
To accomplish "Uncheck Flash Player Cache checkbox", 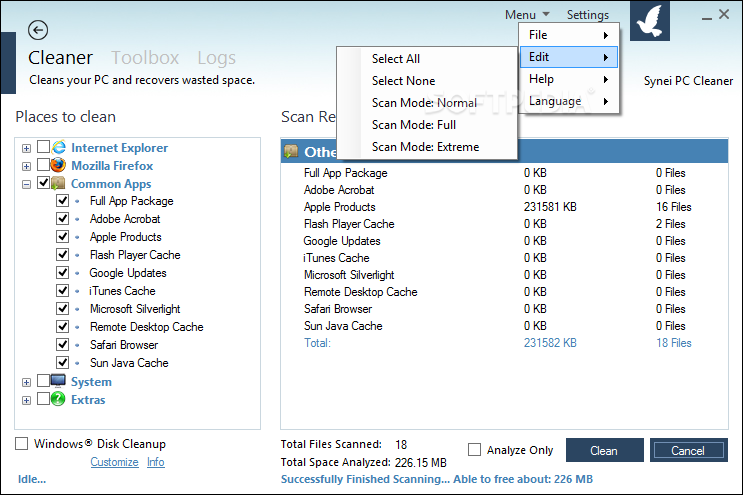I will (63, 254).
